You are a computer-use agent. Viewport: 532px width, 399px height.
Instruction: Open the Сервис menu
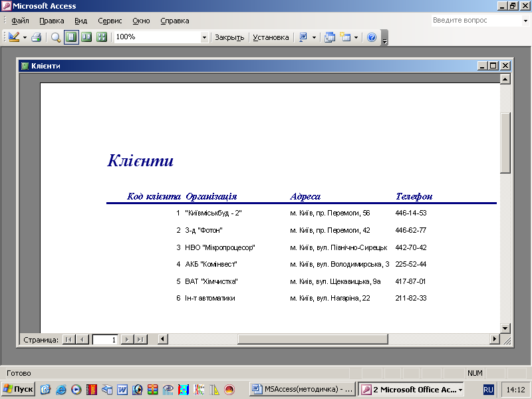110,21
